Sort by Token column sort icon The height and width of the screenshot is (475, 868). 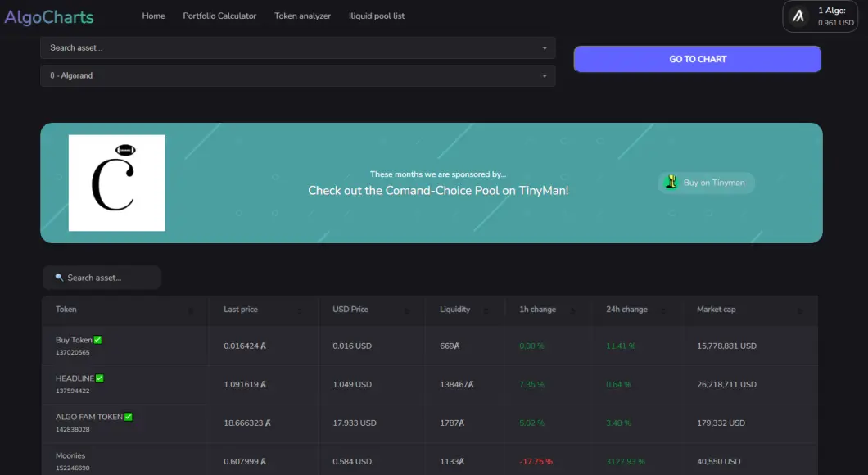(191, 310)
